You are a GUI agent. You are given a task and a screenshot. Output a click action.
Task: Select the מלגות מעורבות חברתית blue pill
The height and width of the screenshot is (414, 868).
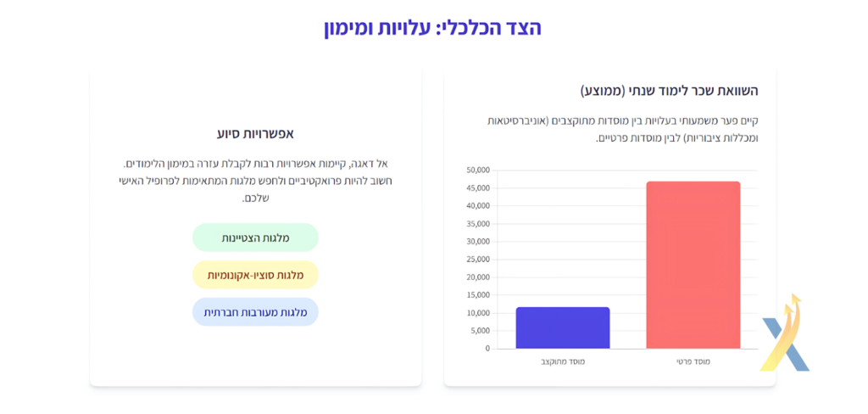[255, 312]
